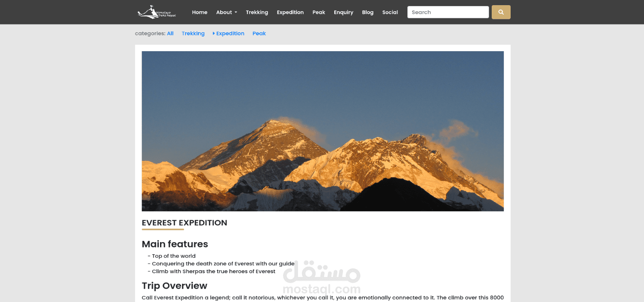Click the Himalaya Treks Nepal logo
This screenshot has height=302, width=644.
point(157,12)
